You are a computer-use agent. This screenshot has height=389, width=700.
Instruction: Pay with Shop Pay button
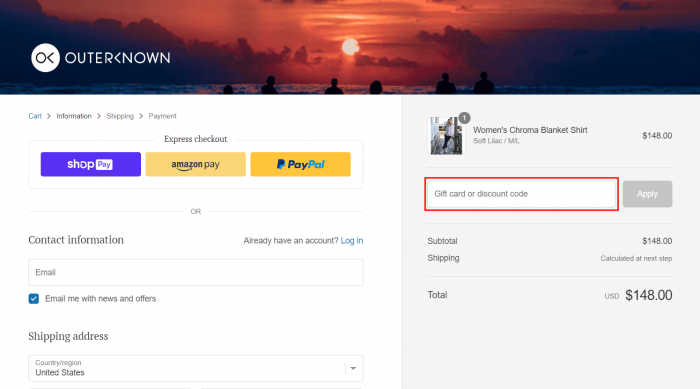click(x=91, y=164)
